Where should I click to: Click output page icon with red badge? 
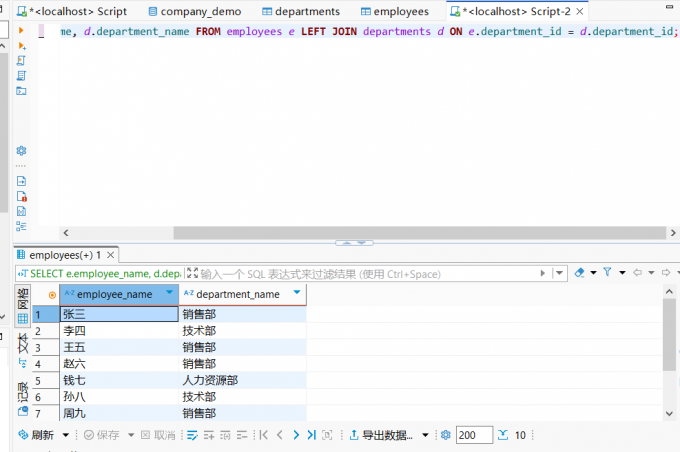[21, 197]
